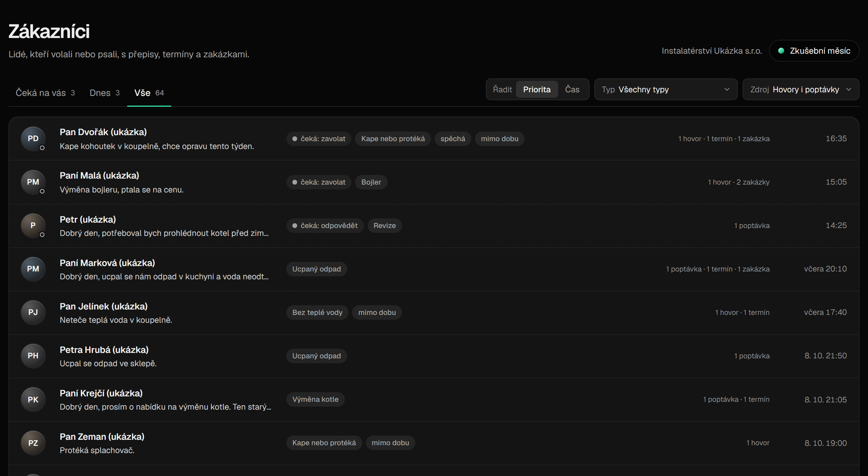Sort the list by Priorita
The width and height of the screenshot is (868, 476).
coord(537,89)
